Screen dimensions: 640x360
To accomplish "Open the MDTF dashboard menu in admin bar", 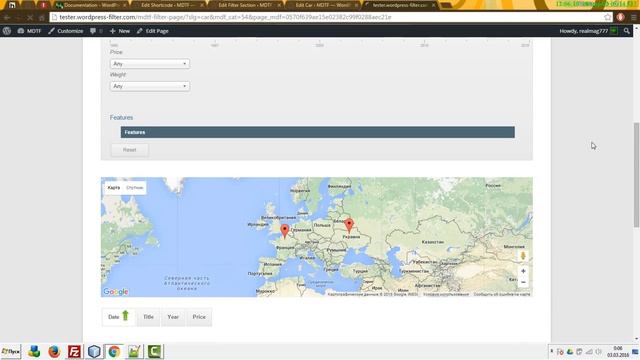I will (29, 31).
